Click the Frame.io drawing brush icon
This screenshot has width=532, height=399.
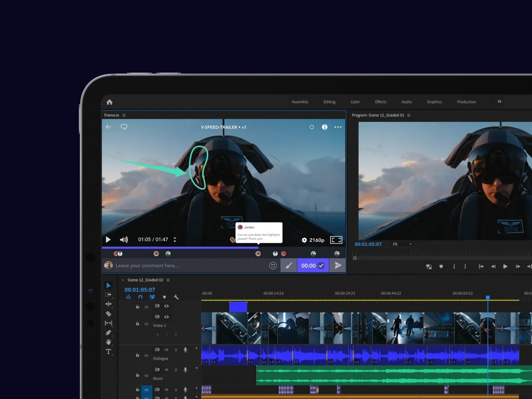click(289, 266)
